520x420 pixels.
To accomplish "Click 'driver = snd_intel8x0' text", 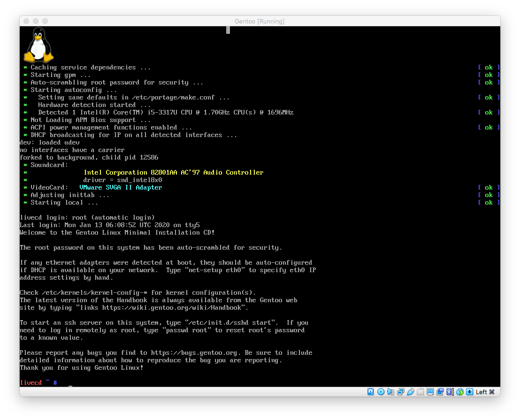I will pos(122,180).
